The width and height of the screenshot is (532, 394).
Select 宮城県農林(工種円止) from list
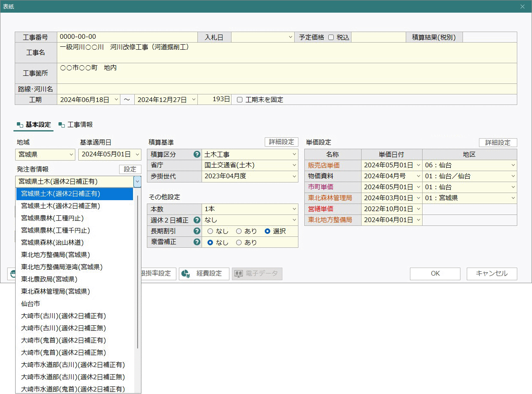click(x=74, y=218)
